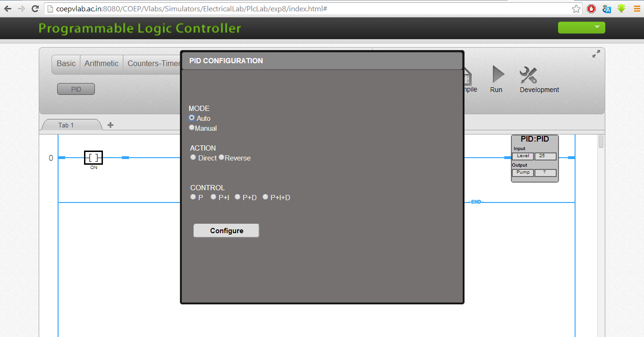Click the vertical scrollbar of ladder editor
This screenshot has height=337, width=644.
point(601,236)
